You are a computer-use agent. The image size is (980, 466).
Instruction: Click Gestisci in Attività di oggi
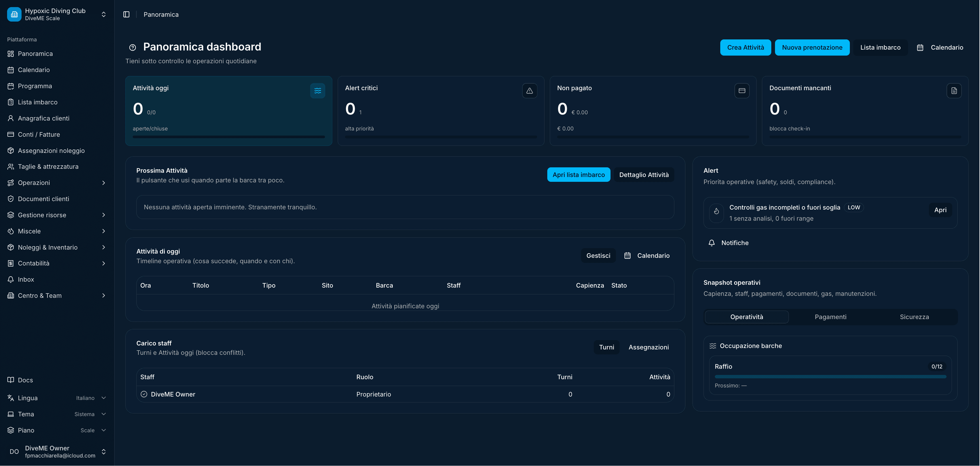tap(598, 256)
